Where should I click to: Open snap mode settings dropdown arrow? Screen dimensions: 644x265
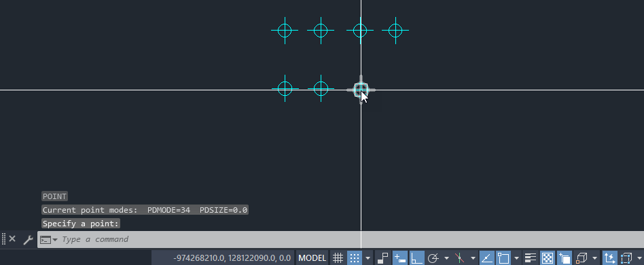[x=368, y=258]
